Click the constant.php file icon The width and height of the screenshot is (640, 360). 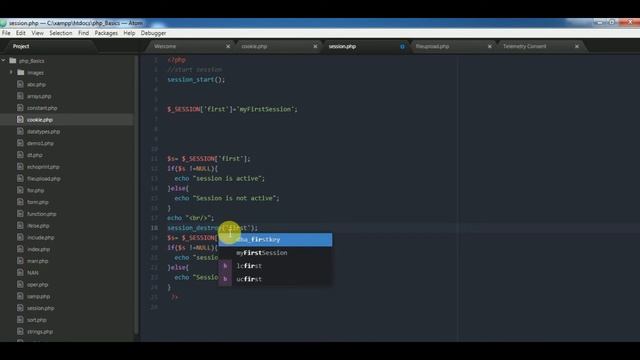coord(20,108)
